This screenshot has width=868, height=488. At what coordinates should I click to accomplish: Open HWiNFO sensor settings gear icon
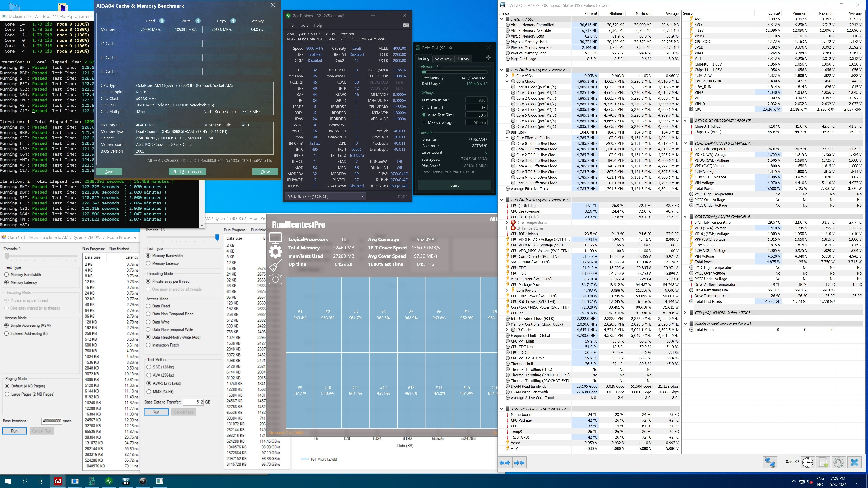[839, 462]
